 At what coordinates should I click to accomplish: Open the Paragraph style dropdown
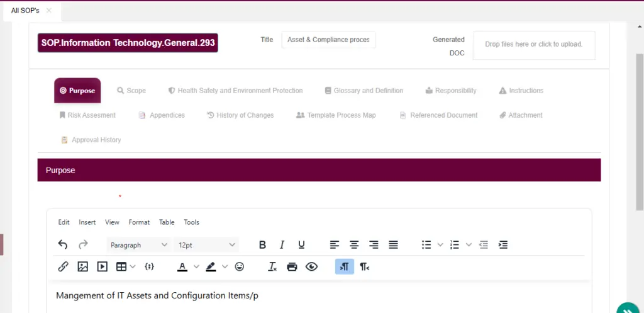pos(139,244)
